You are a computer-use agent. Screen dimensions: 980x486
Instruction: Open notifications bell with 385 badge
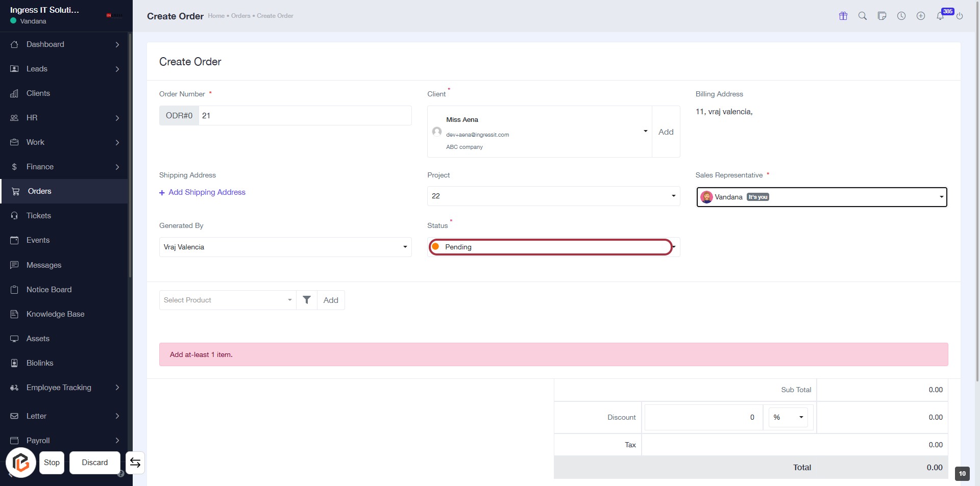pos(940,16)
